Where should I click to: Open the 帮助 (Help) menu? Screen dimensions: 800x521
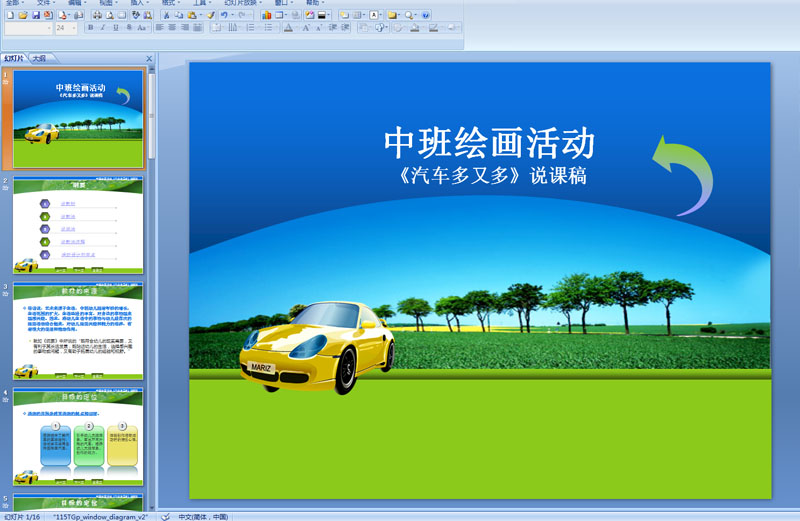(315, 3)
